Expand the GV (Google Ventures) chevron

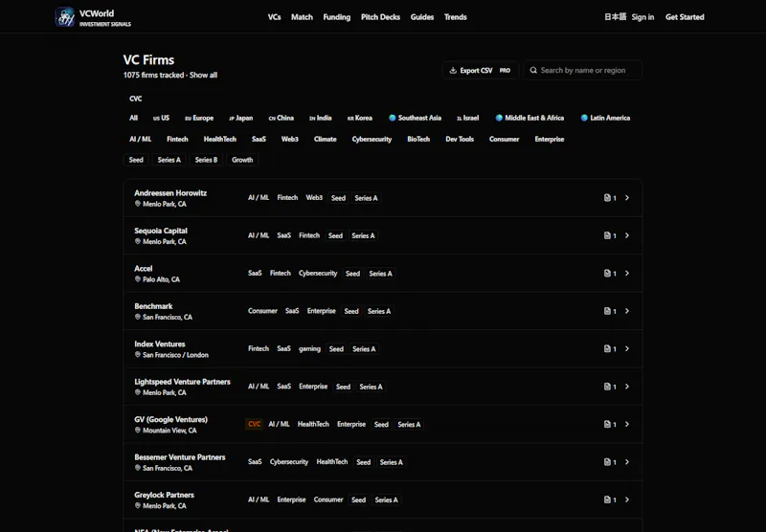(x=627, y=424)
